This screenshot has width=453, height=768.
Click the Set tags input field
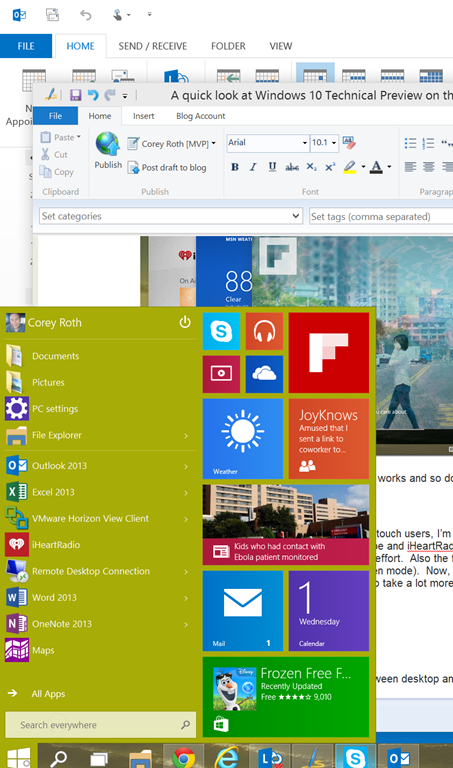pyautogui.click(x=381, y=216)
